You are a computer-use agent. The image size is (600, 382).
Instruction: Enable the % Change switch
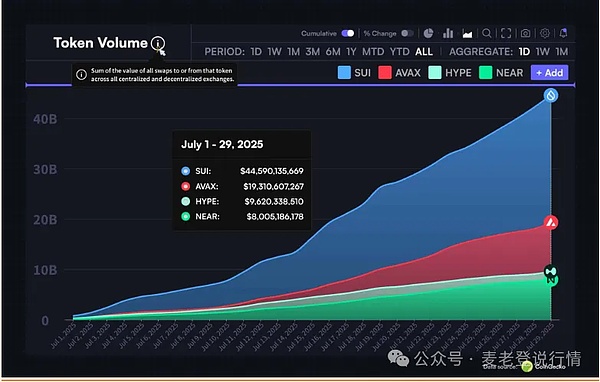(x=407, y=34)
